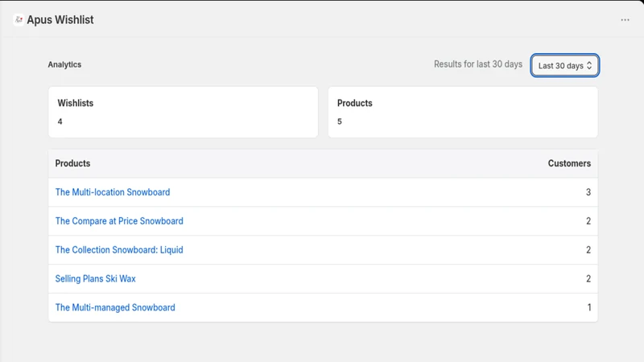
Task: Click the Apus Wishlist app logo icon
Action: tap(19, 19)
